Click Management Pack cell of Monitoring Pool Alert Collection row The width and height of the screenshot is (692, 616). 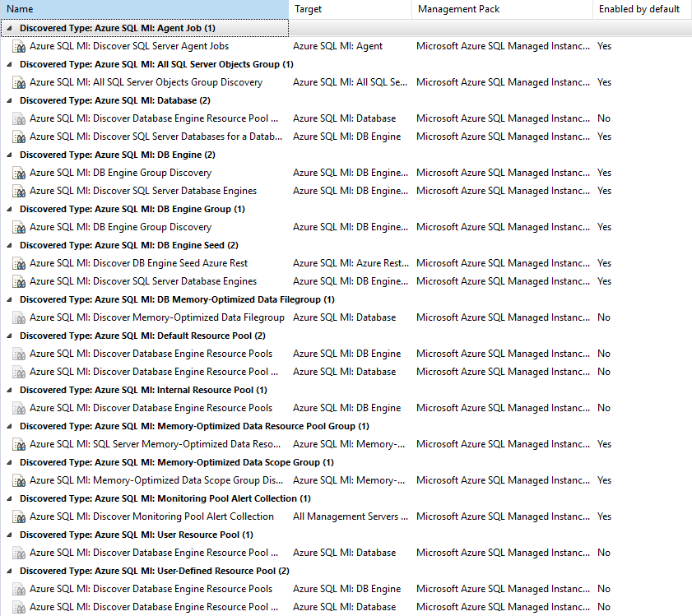503,516
